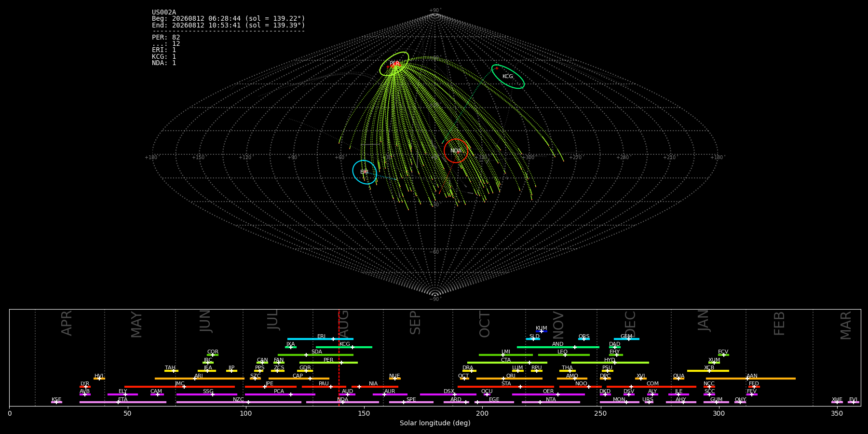Click the LYR shower red bar
This screenshot has width=868, height=434.
pyautogui.click(x=85, y=387)
